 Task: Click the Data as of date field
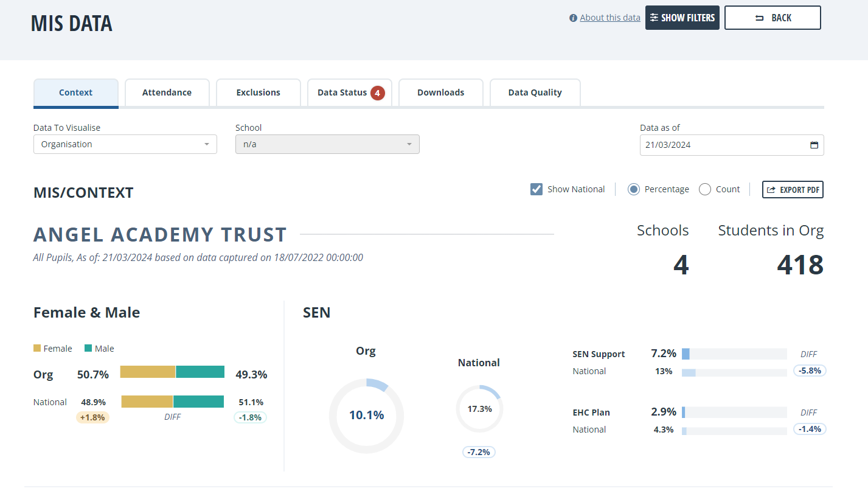point(732,145)
